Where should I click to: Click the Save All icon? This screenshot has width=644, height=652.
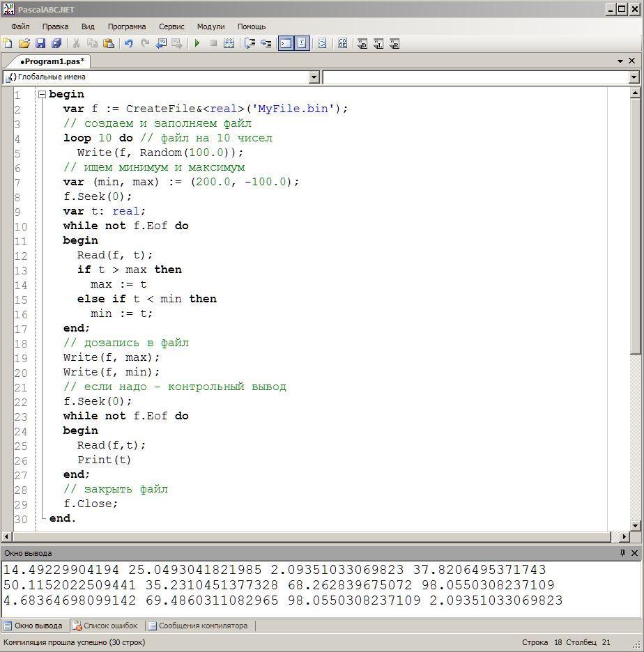click(x=56, y=43)
